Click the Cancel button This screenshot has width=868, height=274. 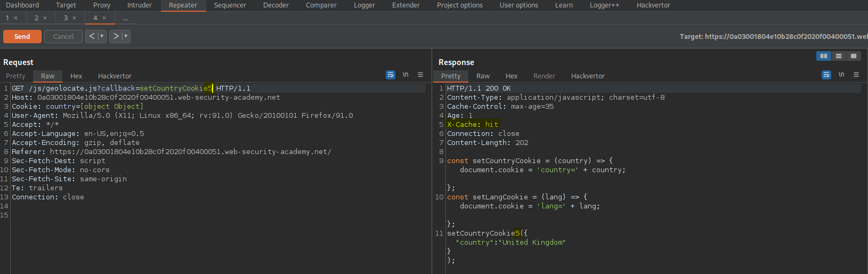[63, 36]
